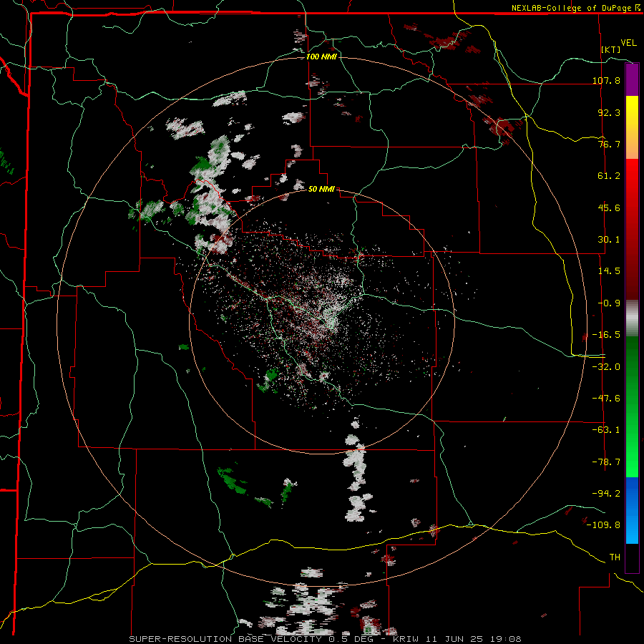Click the 14.5 velocity scale value

point(609,270)
